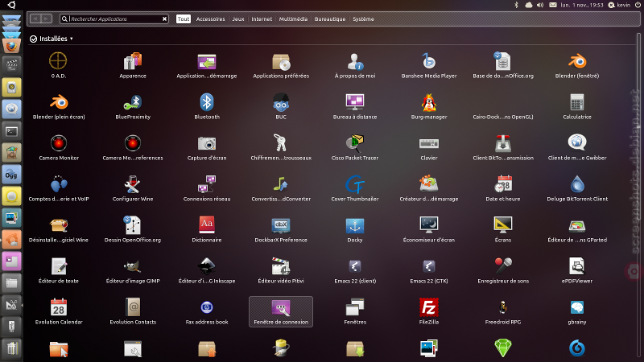
Task: Switch to Internet category
Action: click(262, 19)
